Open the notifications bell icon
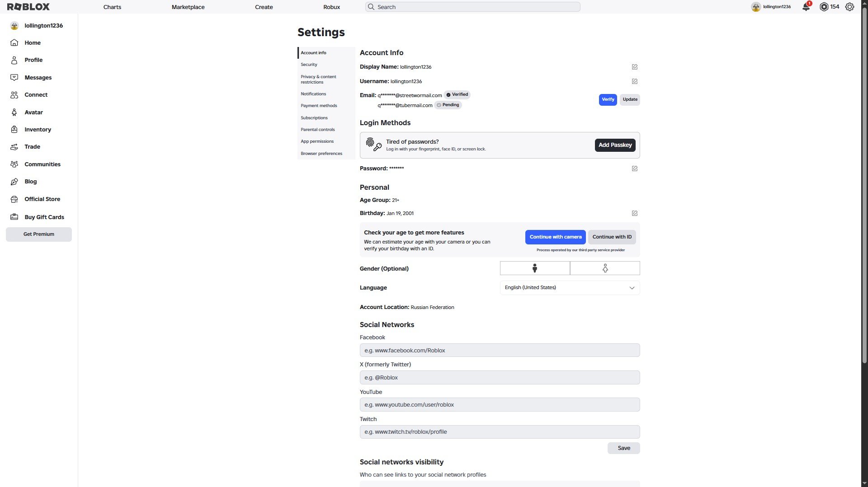This screenshot has width=868, height=487. pos(806,7)
